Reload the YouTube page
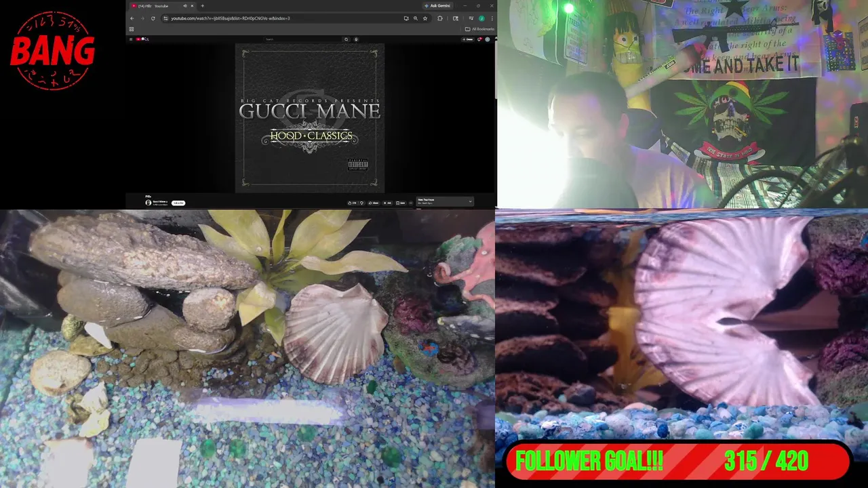The height and width of the screenshot is (488, 868). pyautogui.click(x=153, y=18)
